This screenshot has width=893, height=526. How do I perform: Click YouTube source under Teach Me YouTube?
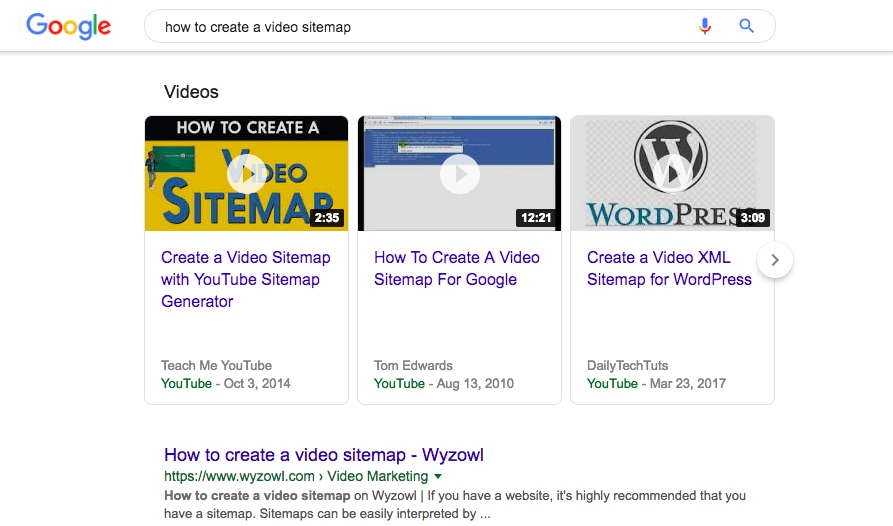tap(186, 384)
